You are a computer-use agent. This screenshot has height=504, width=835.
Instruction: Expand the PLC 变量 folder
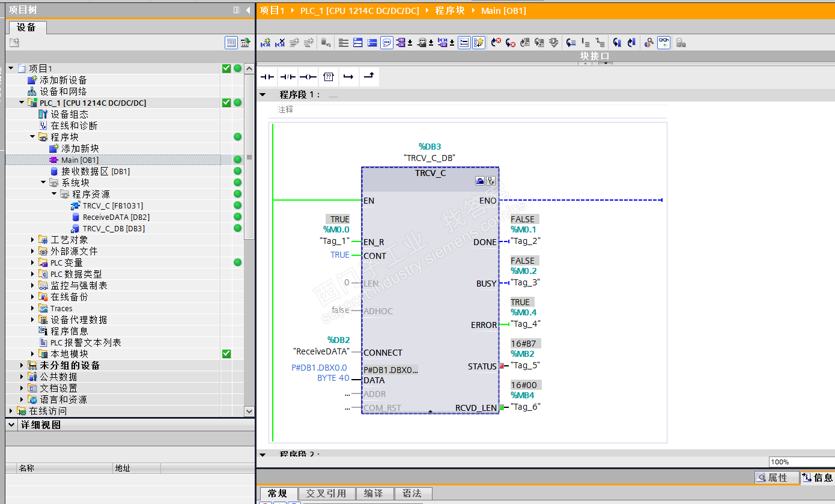coord(33,263)
